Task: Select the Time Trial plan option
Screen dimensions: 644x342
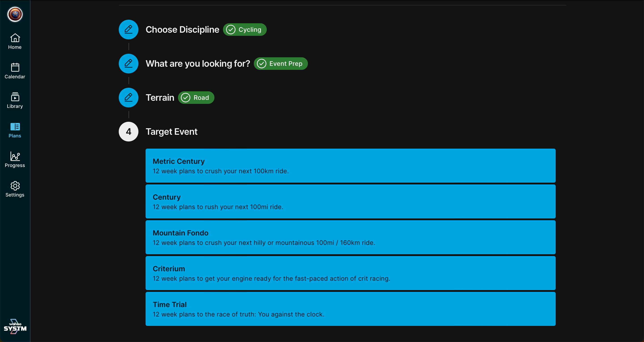Action: (x=350, y=309)
